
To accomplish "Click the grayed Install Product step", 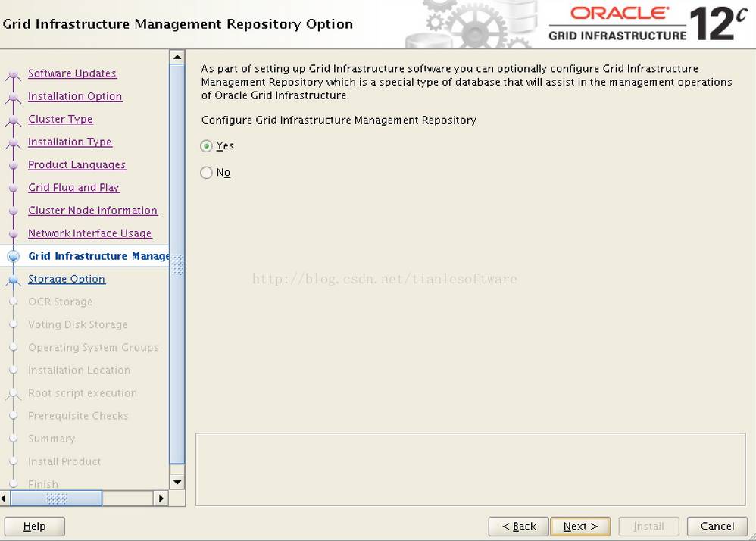I will (64, 461).
